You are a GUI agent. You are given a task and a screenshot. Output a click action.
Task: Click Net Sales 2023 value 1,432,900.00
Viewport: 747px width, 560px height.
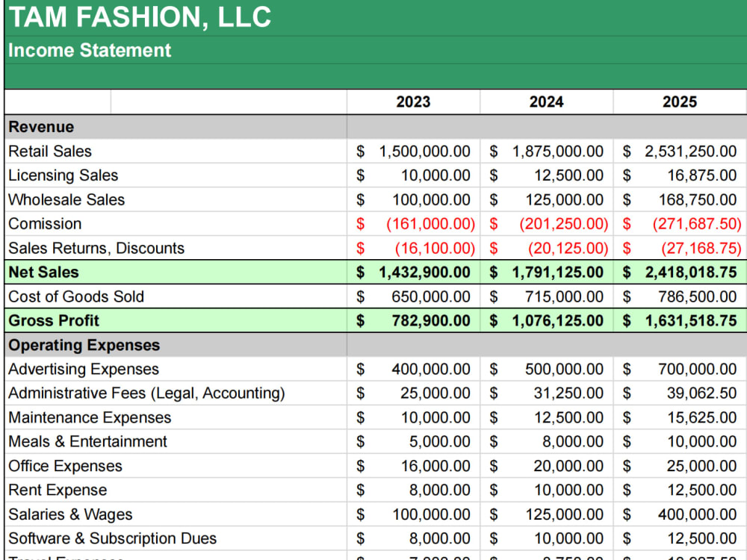pos(424,273)
